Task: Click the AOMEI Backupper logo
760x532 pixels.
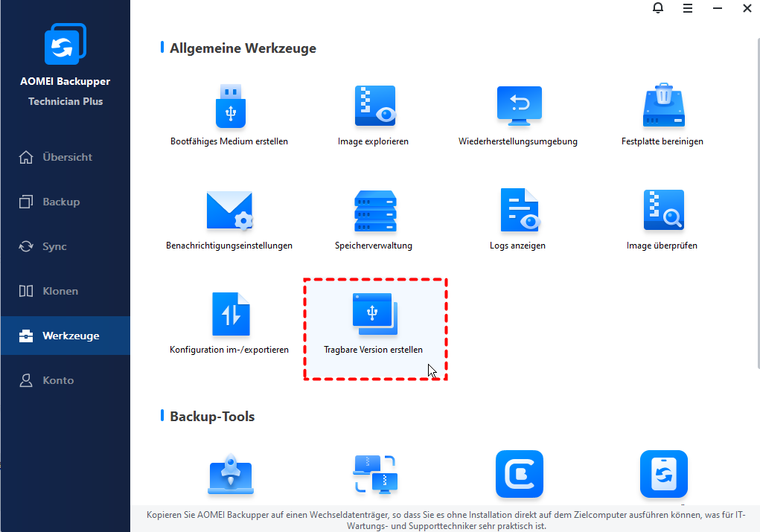Action: 65,44
